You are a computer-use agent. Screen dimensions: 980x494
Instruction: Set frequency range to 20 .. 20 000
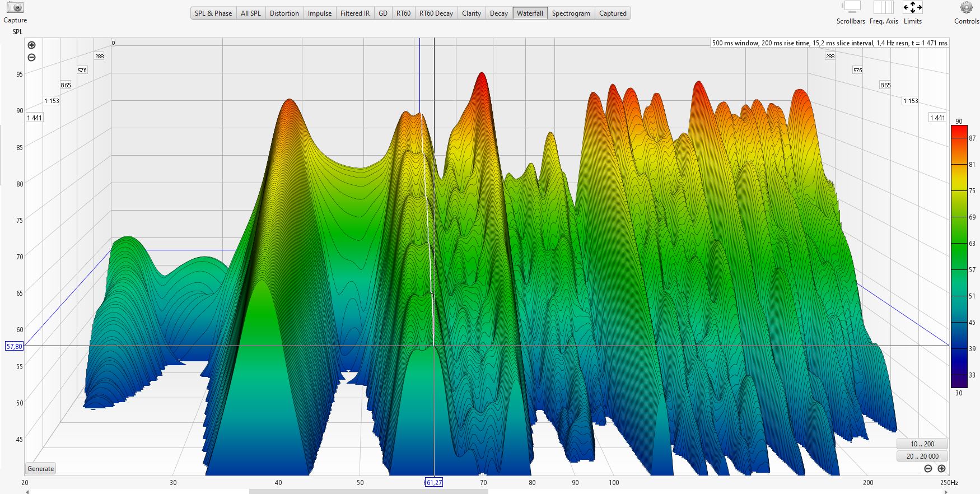[x=922, y=456]
